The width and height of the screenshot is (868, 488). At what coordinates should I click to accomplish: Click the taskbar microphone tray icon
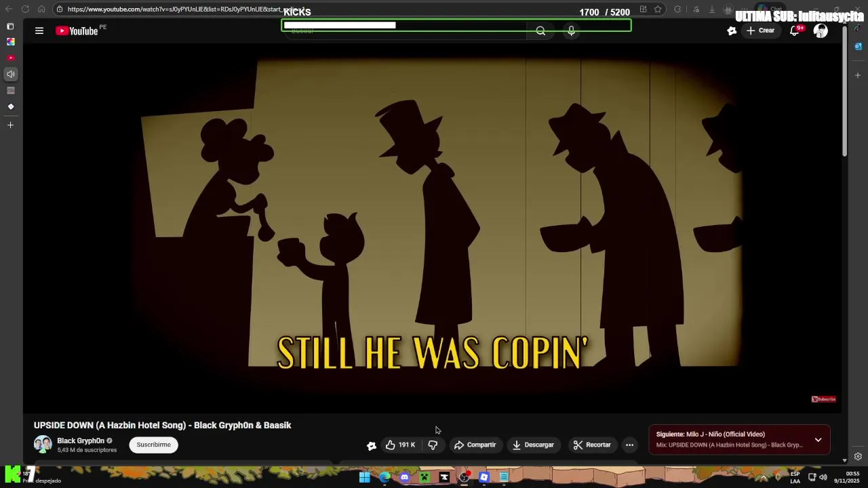coord(778,477)
